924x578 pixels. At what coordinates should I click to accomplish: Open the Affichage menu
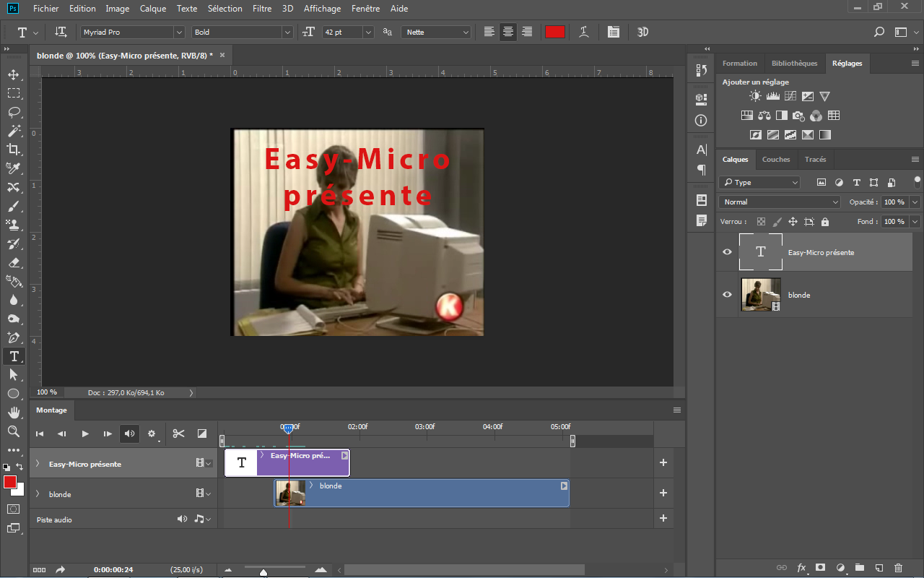pyautogui.click(x=322, y=9)
